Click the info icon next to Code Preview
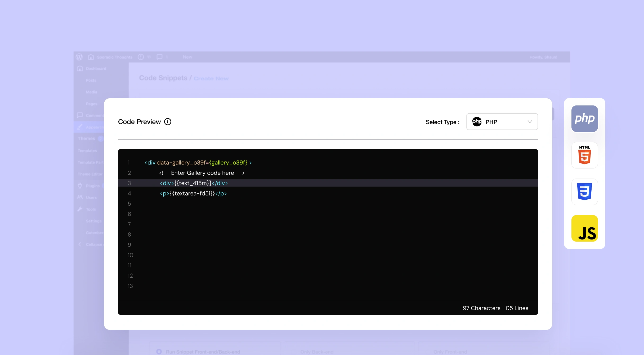644x355 pixels. [168, 122]
